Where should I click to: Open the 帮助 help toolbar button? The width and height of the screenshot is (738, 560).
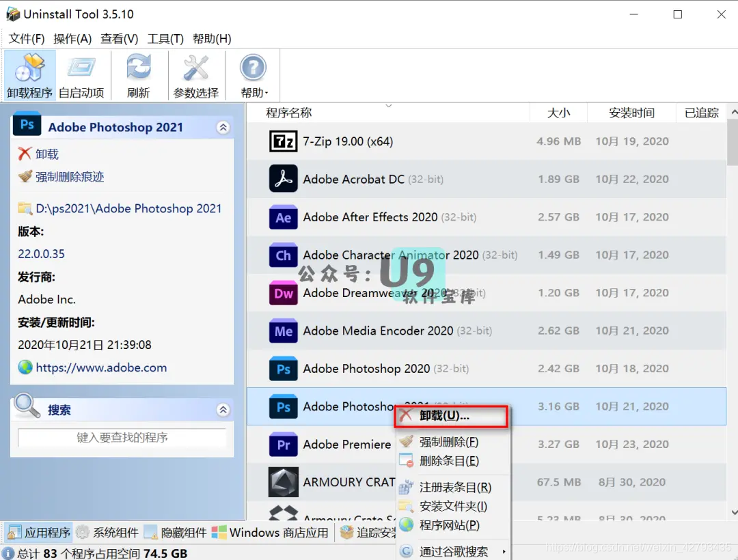(x=254, y=75)
